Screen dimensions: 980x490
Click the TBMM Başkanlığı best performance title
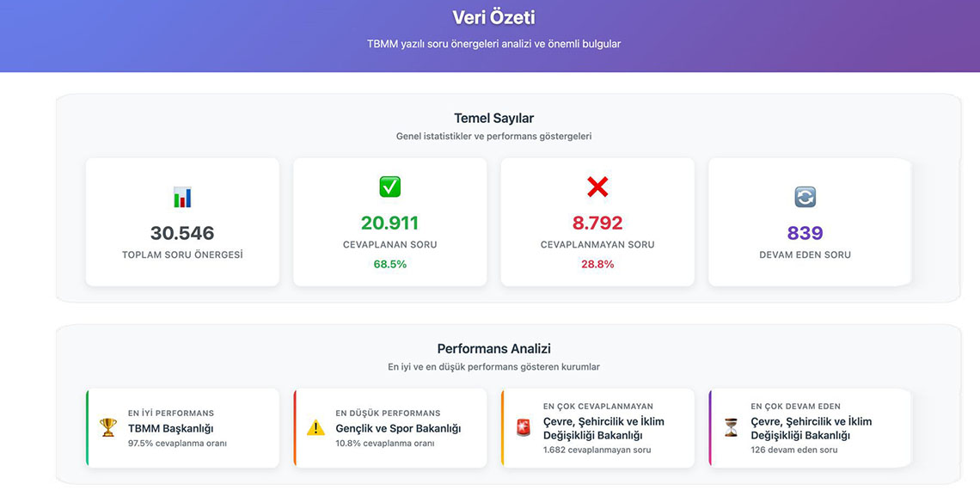[x=170, y=428]
